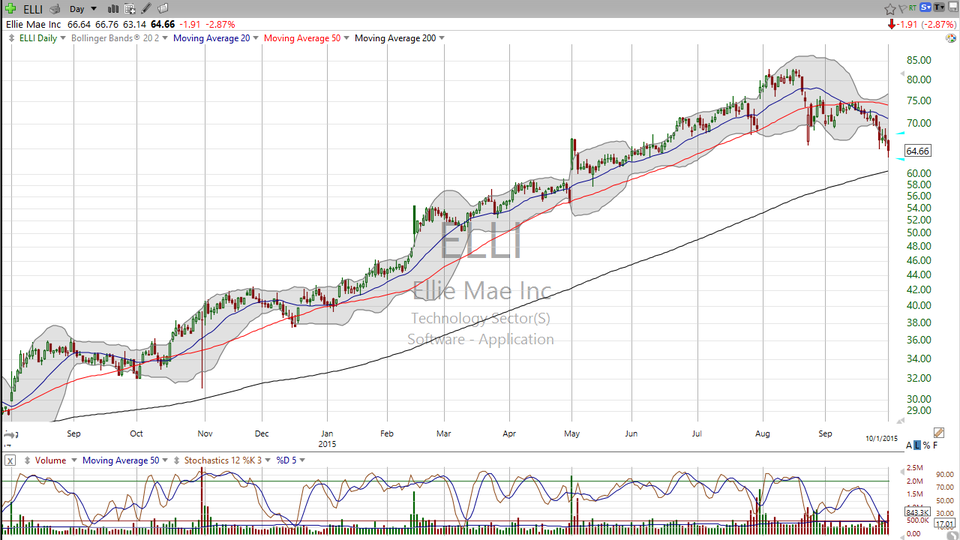960x540 pixels.
Task: Click the May label on time axis
Action: pos(572,433)
